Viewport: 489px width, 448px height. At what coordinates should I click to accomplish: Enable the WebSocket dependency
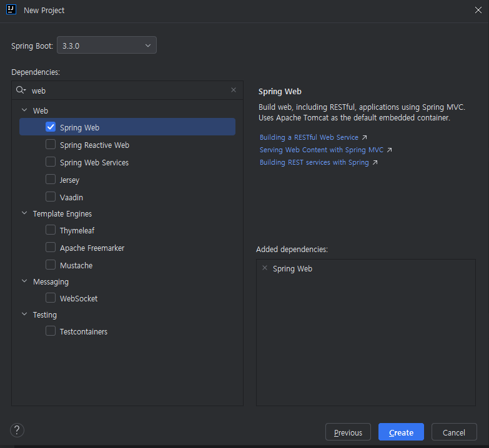coord(51,298)
